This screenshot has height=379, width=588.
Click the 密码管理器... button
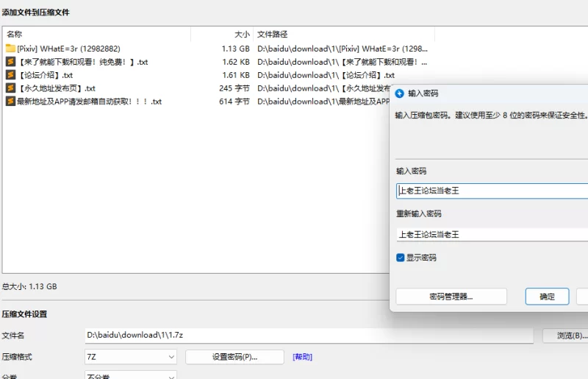coord(451,297)
